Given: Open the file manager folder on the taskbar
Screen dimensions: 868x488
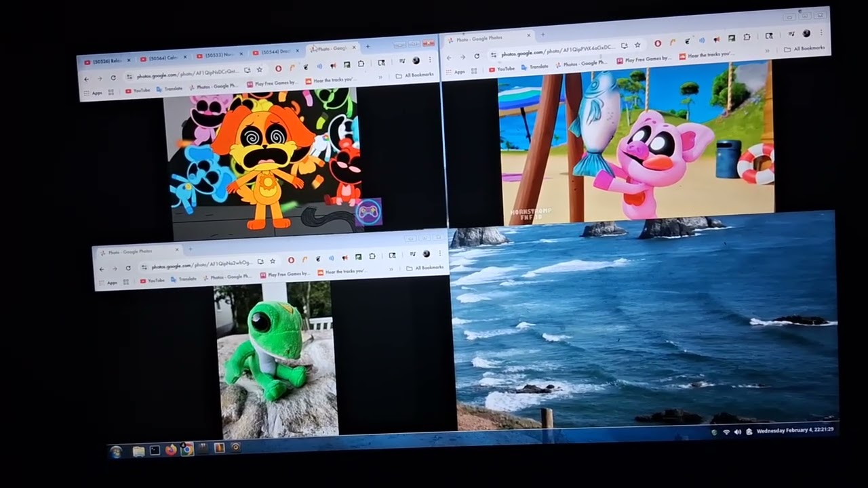Looking at the screenshot, I should tap(138, 451).
